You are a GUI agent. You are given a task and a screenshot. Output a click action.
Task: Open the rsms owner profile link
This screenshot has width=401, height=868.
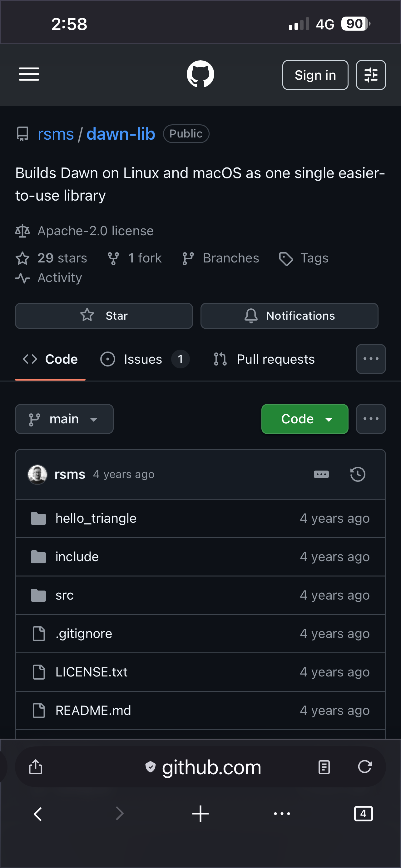[x=56, y=134]
